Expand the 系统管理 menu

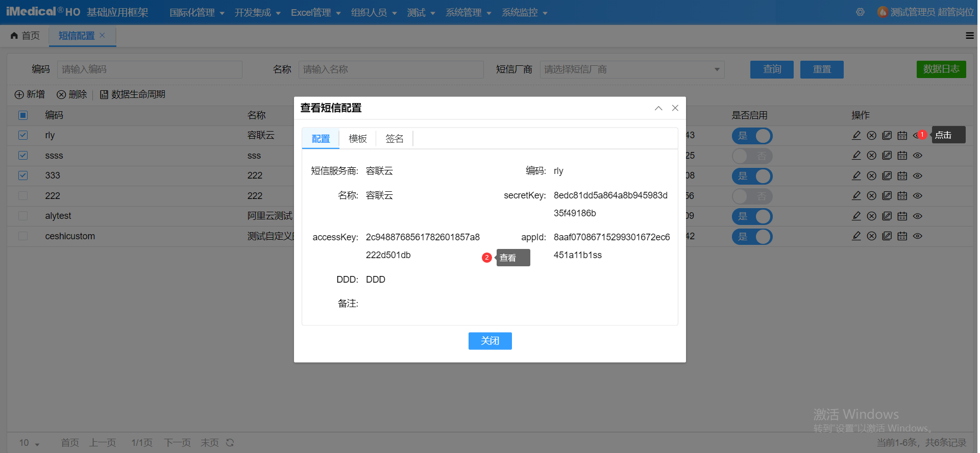469,13
